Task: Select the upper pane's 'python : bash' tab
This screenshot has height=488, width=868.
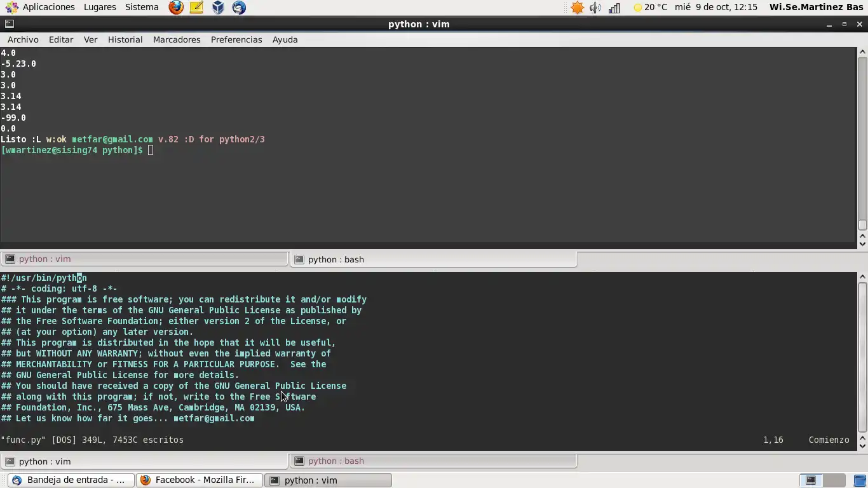Action: [x=433, y=259]
